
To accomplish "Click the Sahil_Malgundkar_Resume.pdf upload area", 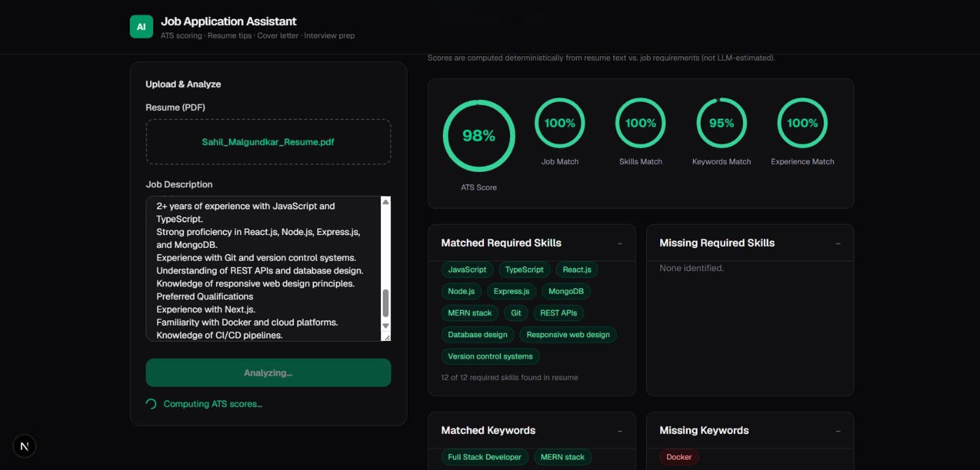I will 268,142.
